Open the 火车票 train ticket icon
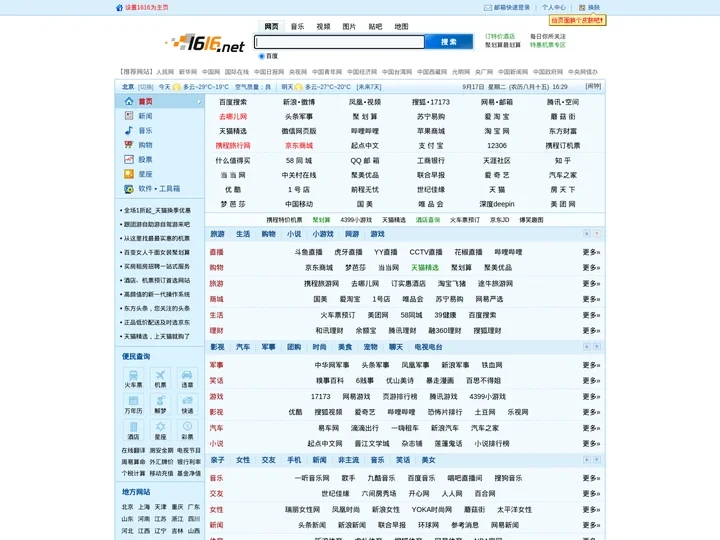720x540 pixels. (x=133, y=375)
